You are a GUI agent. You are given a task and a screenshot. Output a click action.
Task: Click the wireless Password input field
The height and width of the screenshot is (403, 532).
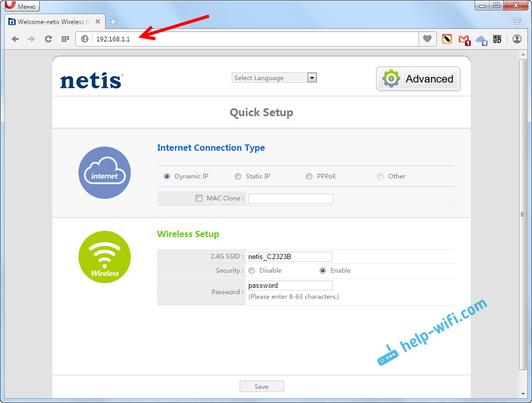coord(290,286)
